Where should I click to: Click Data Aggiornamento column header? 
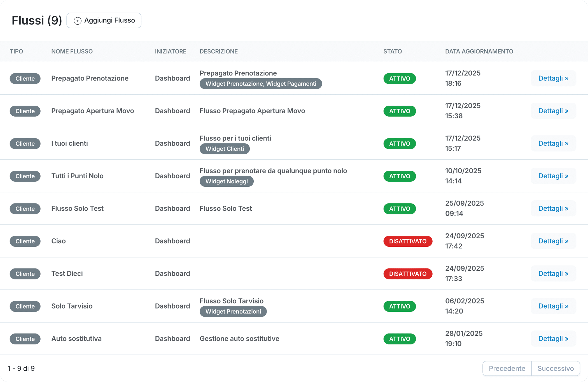pos(479,51)
